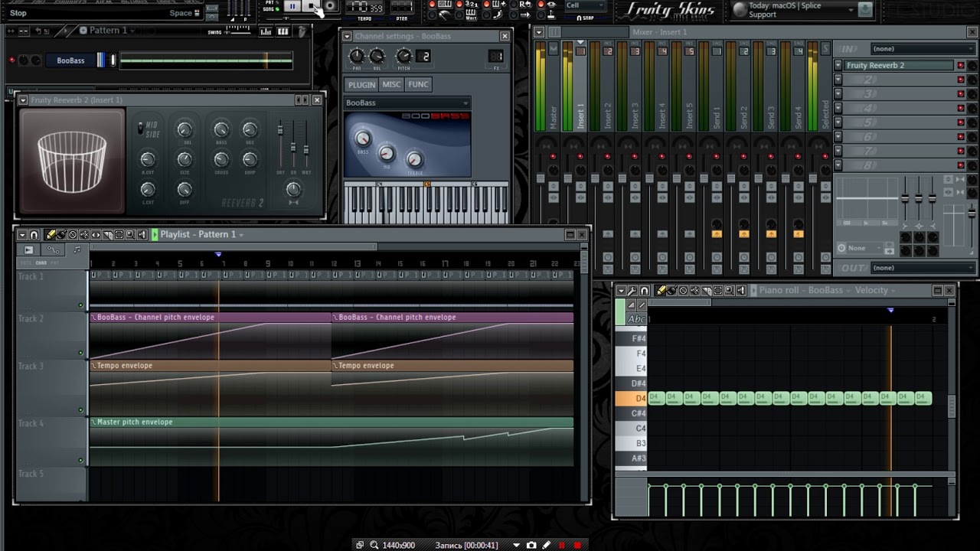The width and height of the screenshot is (980, 551).
Task: Adjust the Master track volume fader
Action: (x=541, y=179)
